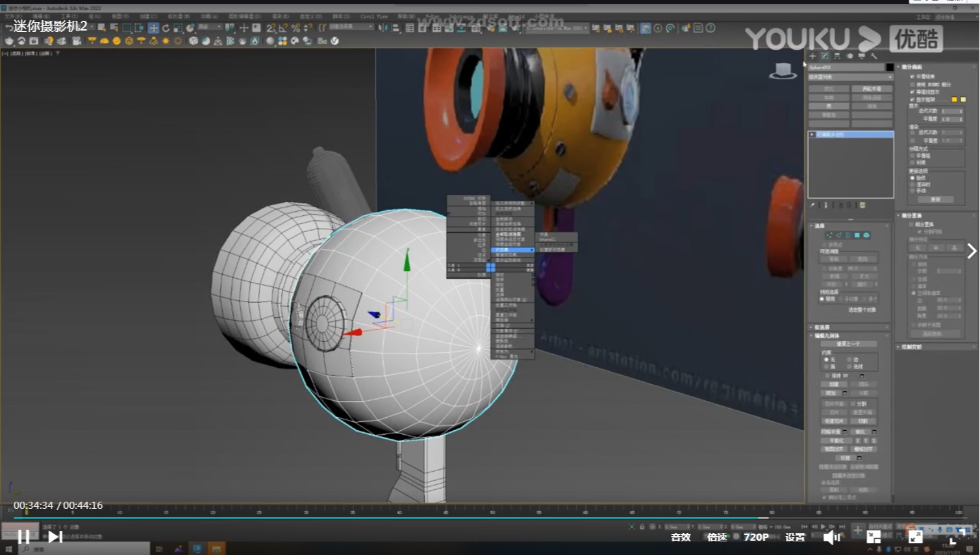980x555 pixels.
Task: Open the 倍速 playback speed menu
Action: (717, 537)
